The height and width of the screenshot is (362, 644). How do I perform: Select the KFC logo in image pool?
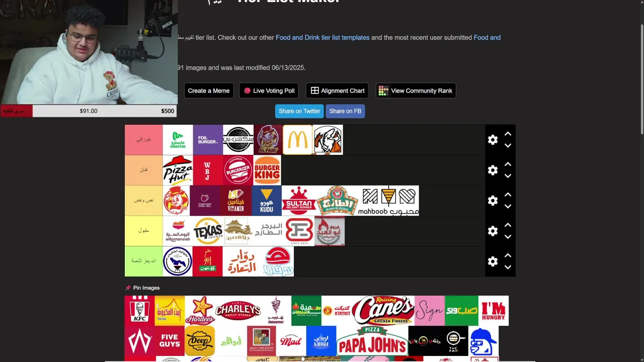[139, 311]
